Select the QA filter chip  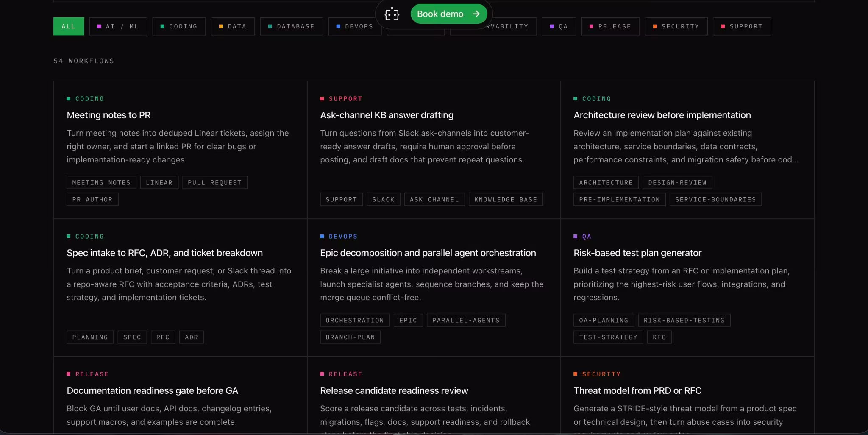(559, 26)
